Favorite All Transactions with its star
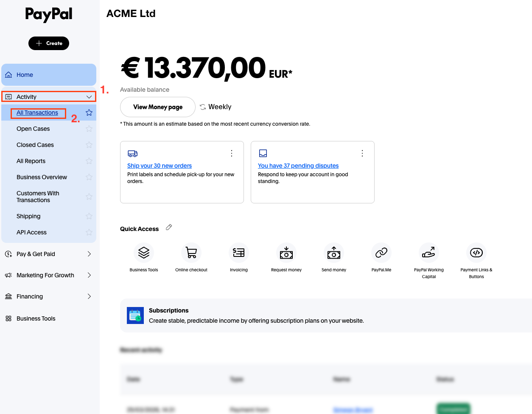Viewport: 532px width, 414px height. pos(89,113)
